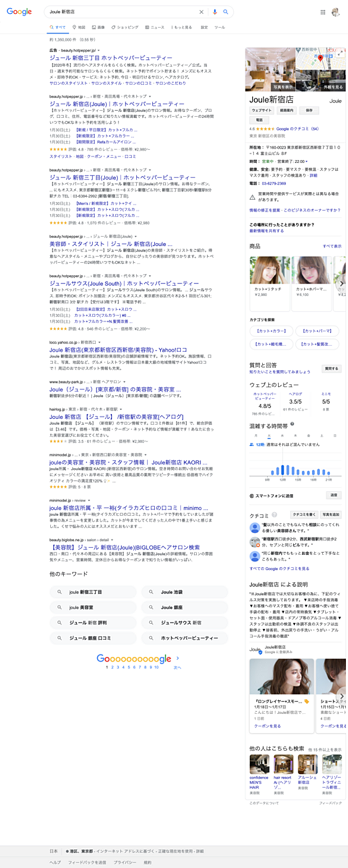Open the ツール options
This screenshot has width=348, height=868.
click(x=219, y=27)
